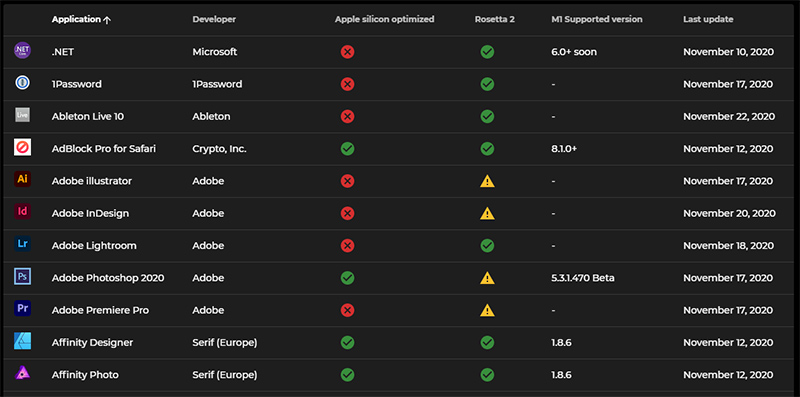Sort by the Rosetta 2 column
Image resolution: width=800 pixels, height=397 pixels.
495,19
